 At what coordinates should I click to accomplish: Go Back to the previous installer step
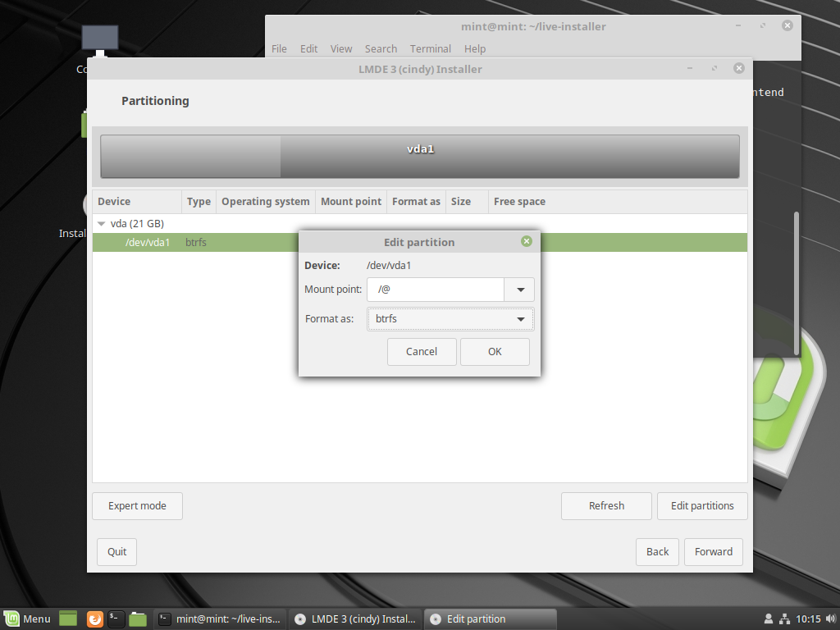tap(657, 552)
